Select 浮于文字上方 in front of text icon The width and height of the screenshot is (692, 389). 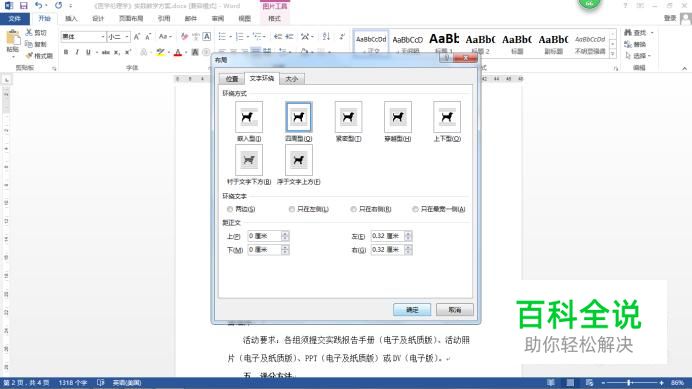point(299,160)
